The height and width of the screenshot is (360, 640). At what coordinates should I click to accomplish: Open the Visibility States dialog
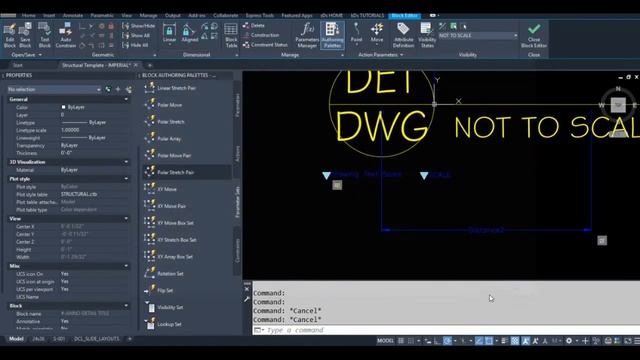pos(427,35)
